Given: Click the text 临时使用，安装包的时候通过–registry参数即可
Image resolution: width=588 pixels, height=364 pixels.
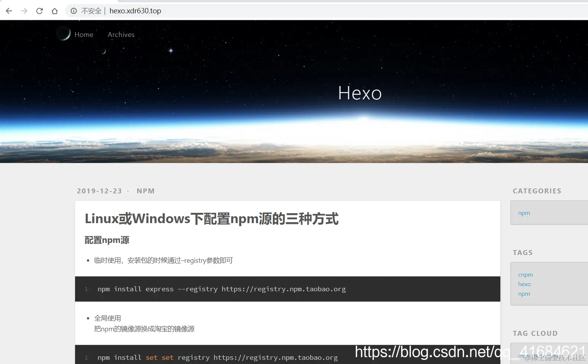Looking at the screenshot, I should click(x=163, y=260).
